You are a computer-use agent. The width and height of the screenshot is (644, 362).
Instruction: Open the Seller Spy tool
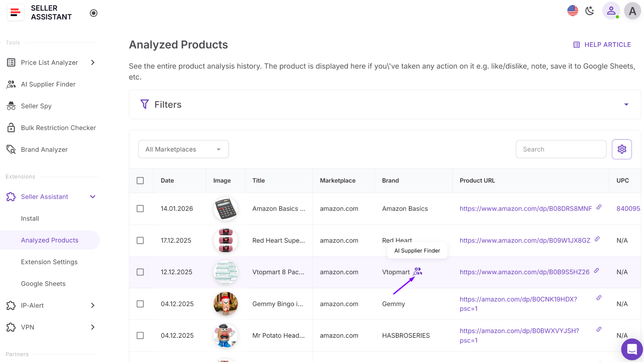pyautogui.click(x=36, y=106)
